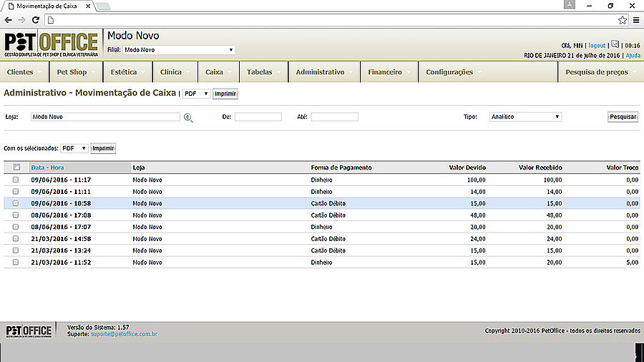
Task: Open the browser hamburger menu
Action: [x=636, y=20]
